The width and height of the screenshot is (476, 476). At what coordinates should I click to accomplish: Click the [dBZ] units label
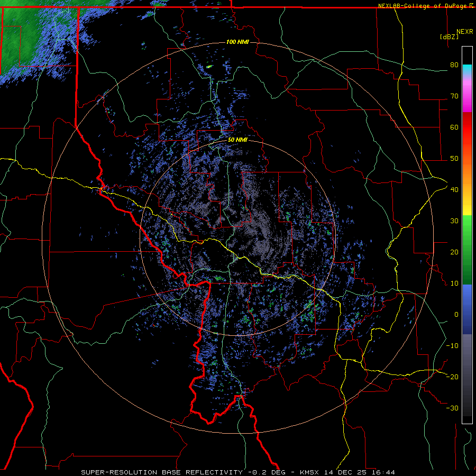(449, 36)
